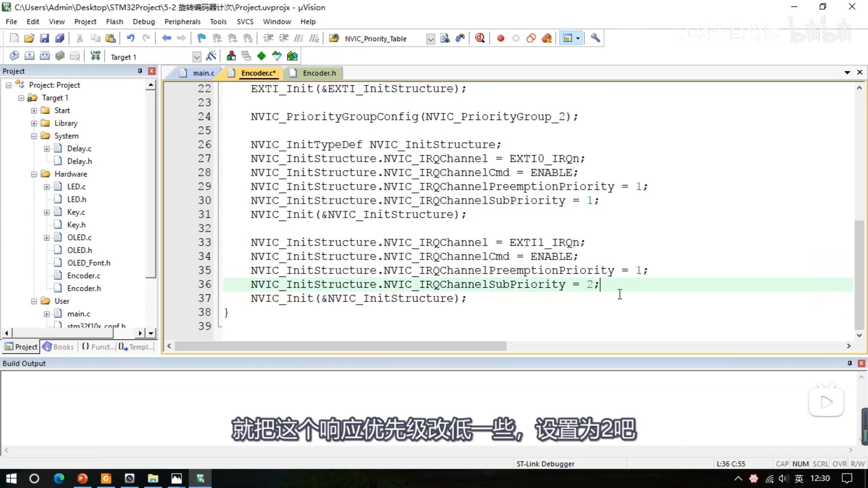Click the Download LOAD icon
Viewport: 868px width, 488px height.
click(x=95, y=56)
